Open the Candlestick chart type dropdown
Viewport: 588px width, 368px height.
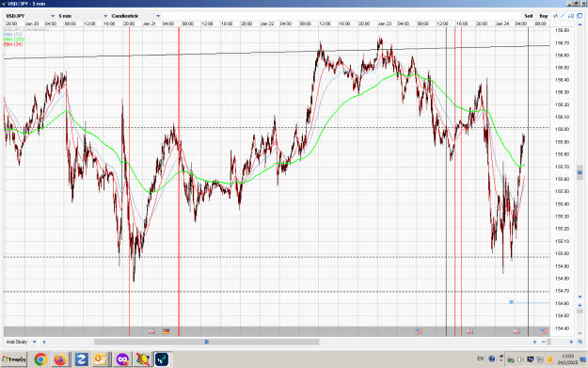tap(135, 16)
